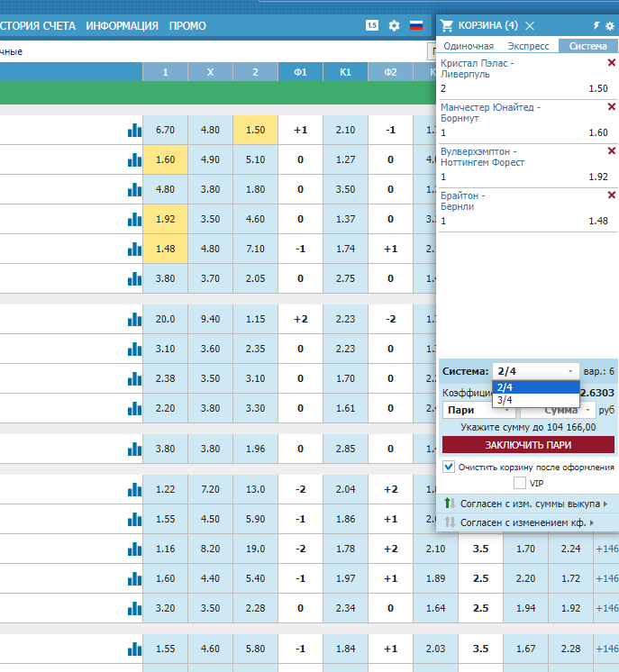Open the settings gear in the top bar

click(394, 26)
